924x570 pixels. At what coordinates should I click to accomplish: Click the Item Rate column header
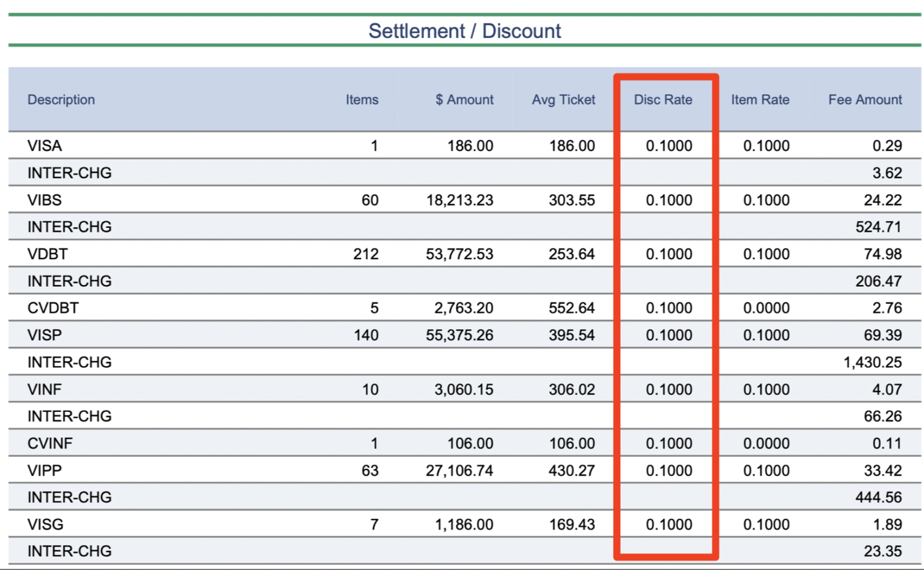coord(760,100)
